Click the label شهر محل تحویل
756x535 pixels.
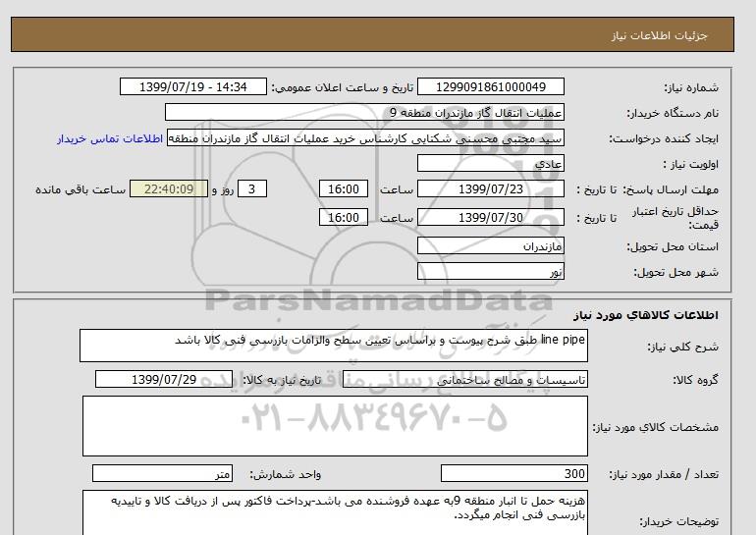pyautogui.click(x=675, y=272)
